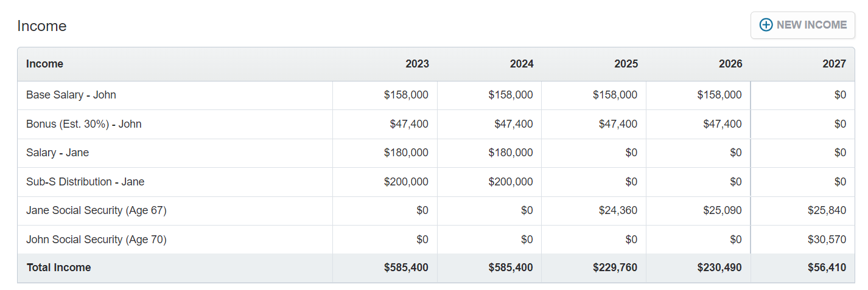Select the Sub-S Distribution - Jane entry
Image resolution: width=868 pixels, height=290 pixels.
pos(85,182)
